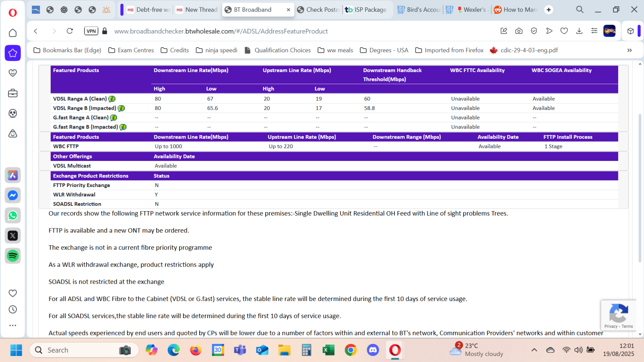Open the Exam Centres bookmark folder
The image size is (644, 362).
tap(131, 50)
